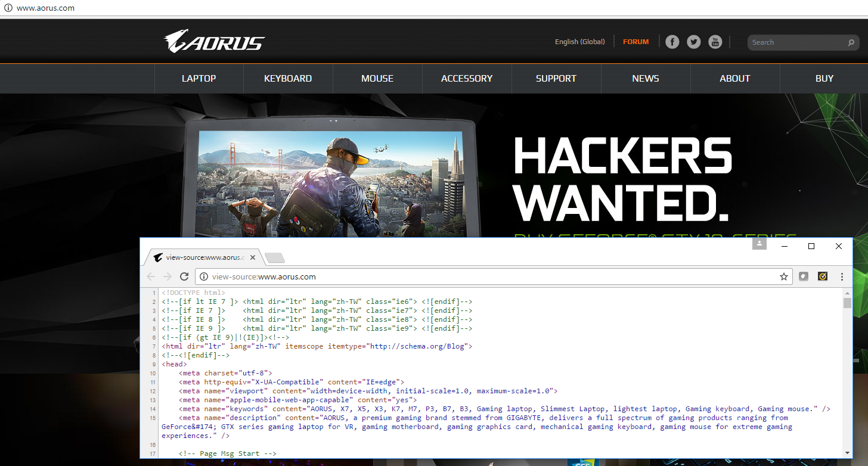Click the scroll-up arrow in source view

coord(847,293)
